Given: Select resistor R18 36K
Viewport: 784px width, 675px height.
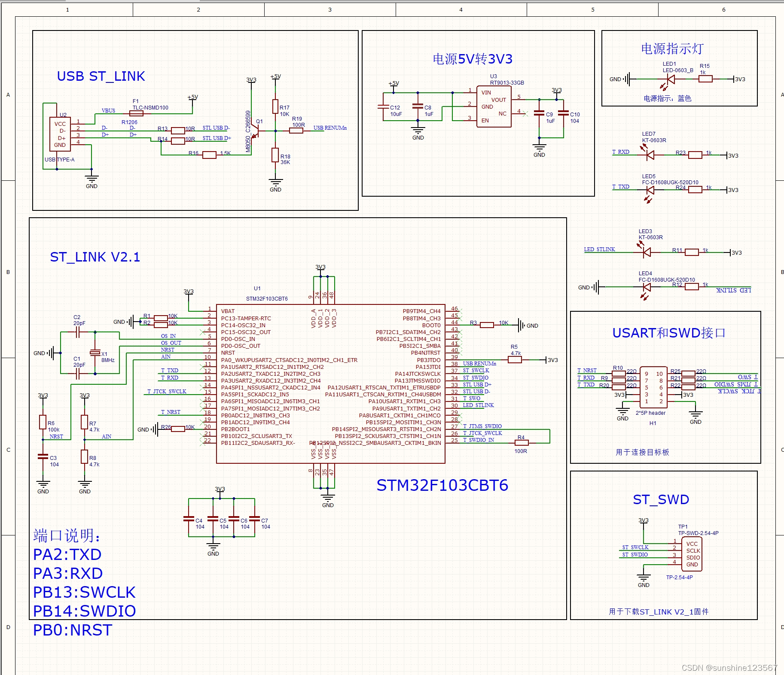Looking at the screenshot, I should (275, 155).
